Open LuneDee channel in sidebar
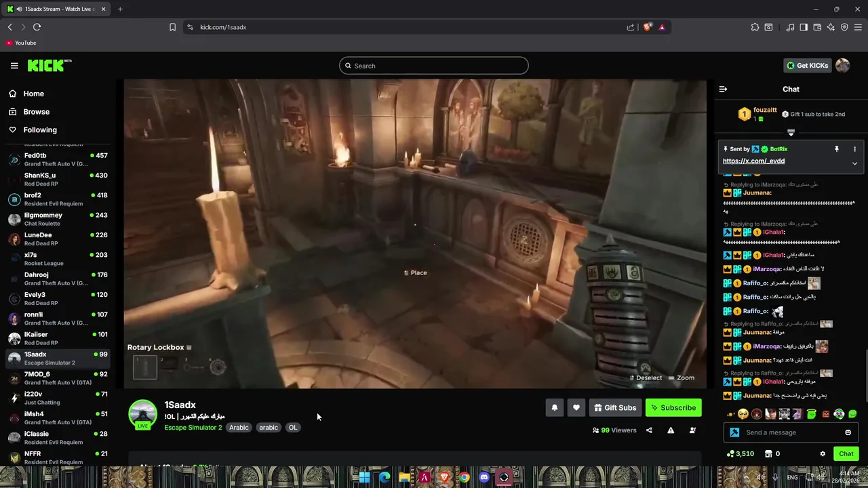 [x=58, y=239]
